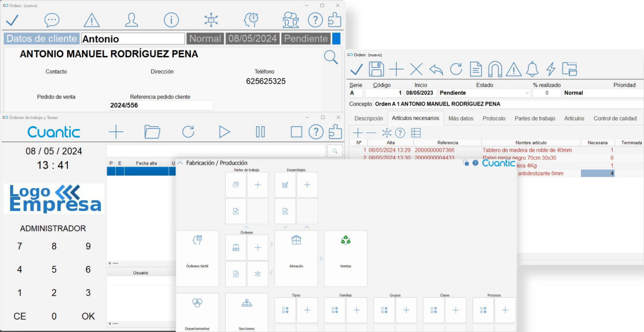Stop task with the square stop icon
The image size is (644, 332).
click(x=296, y=132)
